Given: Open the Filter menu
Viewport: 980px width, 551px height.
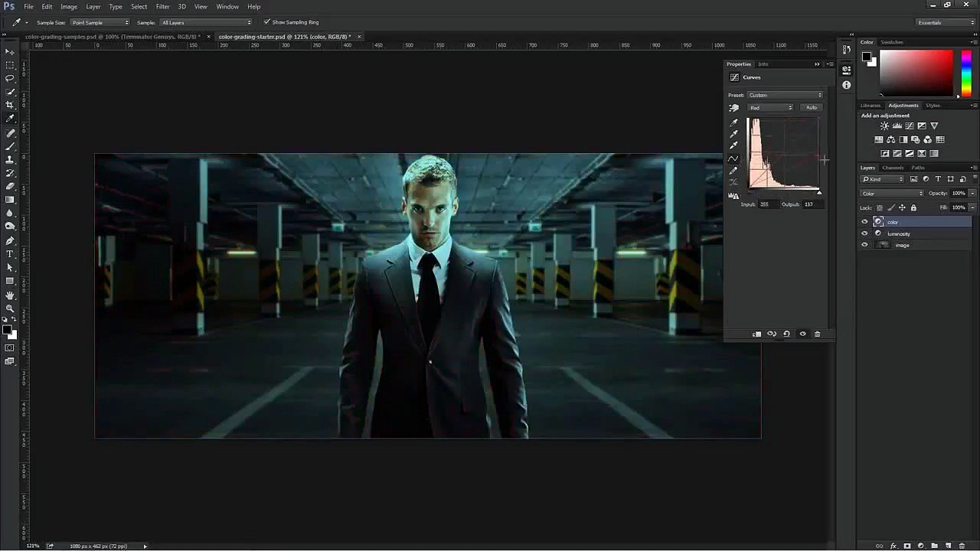Looking at the screenshot, I should (x=162, y=6).
